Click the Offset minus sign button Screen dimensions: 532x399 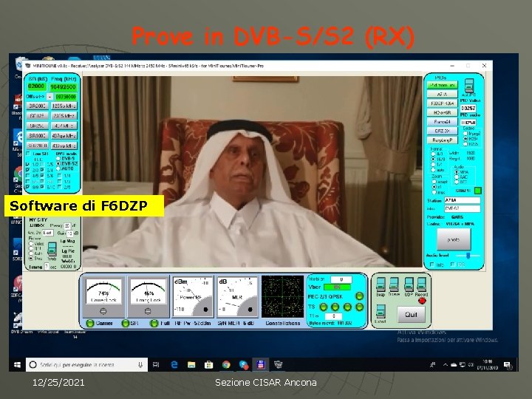(x=50, y=97)
